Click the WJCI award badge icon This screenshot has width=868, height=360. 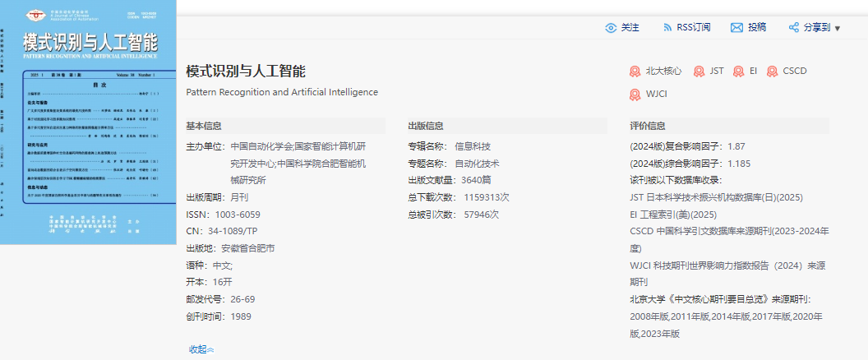635,95
